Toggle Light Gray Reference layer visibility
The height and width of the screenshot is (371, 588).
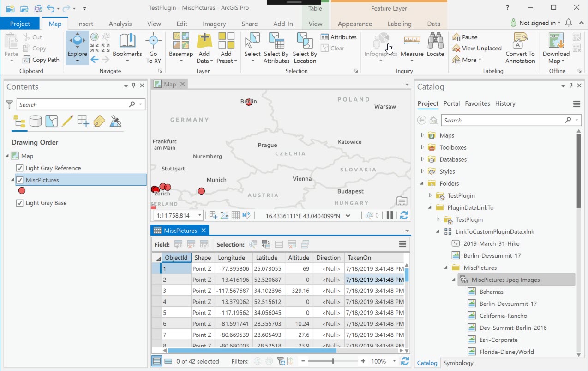coord(20,168)
